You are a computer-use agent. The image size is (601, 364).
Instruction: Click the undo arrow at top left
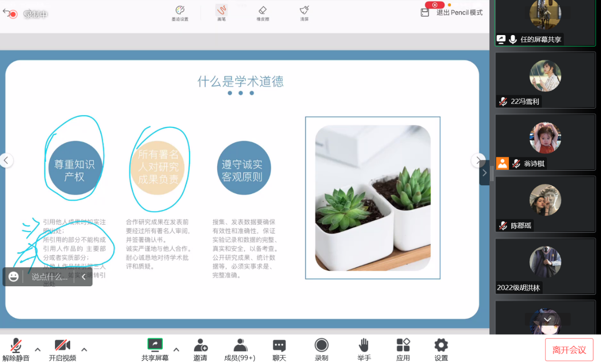6,12
